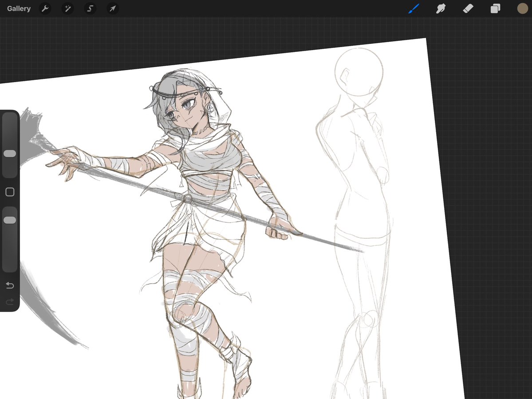The height and width of the screenshot is (399, 532).
Task: Return to the Gallery
Action: (19, 8)
